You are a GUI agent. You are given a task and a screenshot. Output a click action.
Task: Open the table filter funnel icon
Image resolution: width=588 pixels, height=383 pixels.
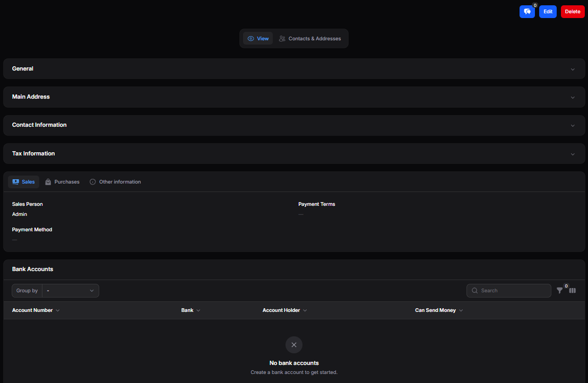click(x=559, y=291)
